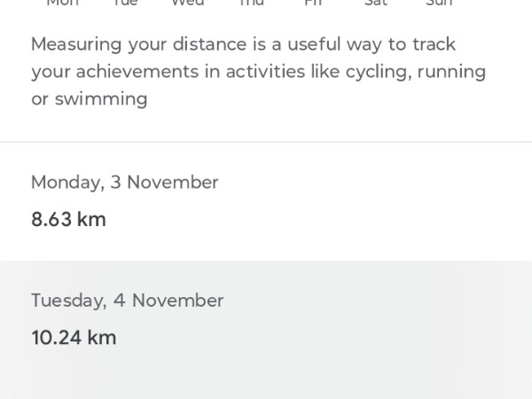Click the word "Monday" in first entry

(66, 182)
